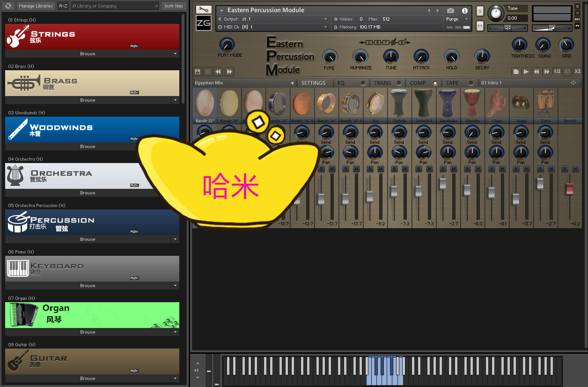Click the Darabuka channel volume fader
This screenshot has height=387, width=588.
click(x=443, y=183)
